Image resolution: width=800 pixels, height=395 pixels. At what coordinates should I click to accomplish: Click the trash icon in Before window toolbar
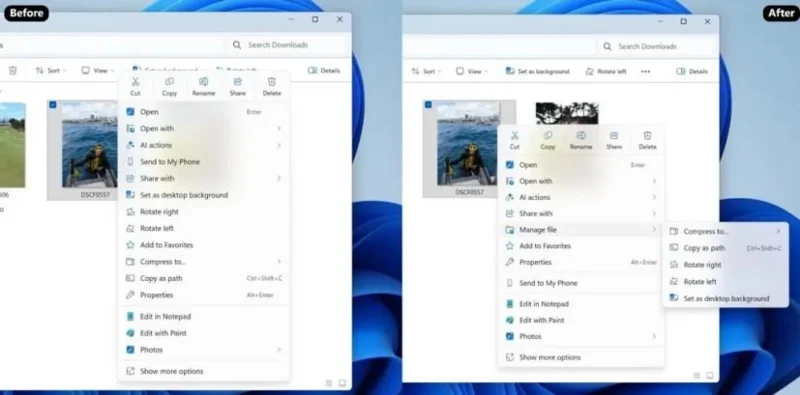13,70
